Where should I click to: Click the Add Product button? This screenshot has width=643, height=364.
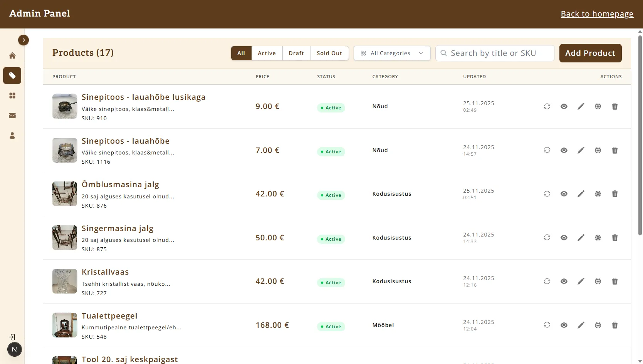point(590,53)
